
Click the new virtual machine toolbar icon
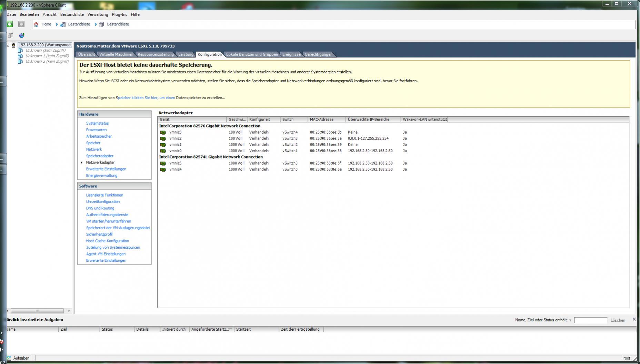click(10, 35)
